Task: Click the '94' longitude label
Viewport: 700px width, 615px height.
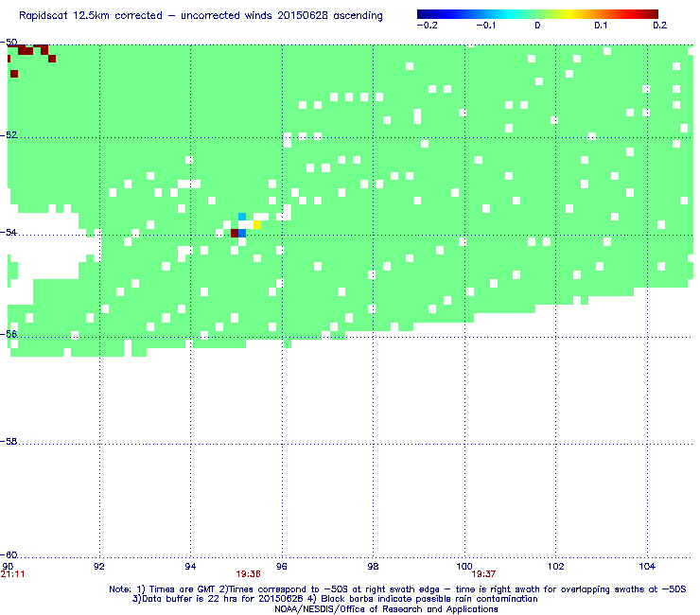Action: click(191, 567)
